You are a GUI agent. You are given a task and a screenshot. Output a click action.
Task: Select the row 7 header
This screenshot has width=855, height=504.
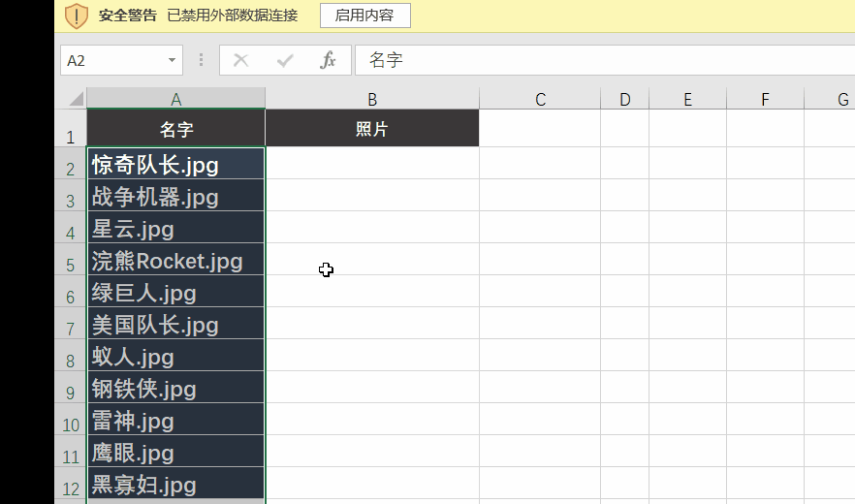(71, 324)
